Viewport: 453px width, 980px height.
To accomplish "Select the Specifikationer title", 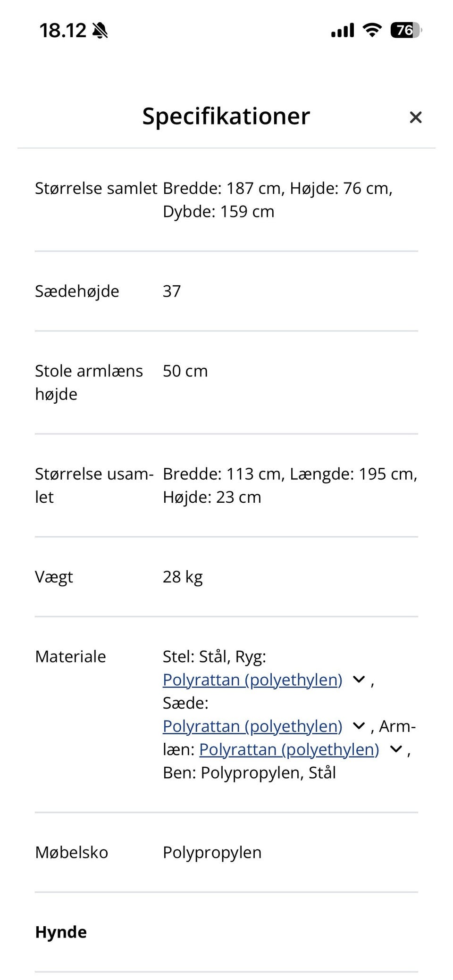I will pyautogui.click(x=226, y=116).
